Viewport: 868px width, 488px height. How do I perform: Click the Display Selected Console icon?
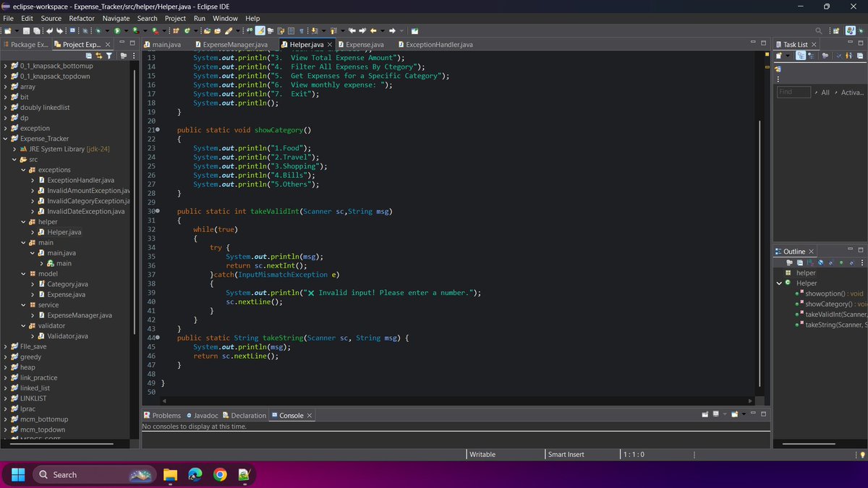(715, 414)
